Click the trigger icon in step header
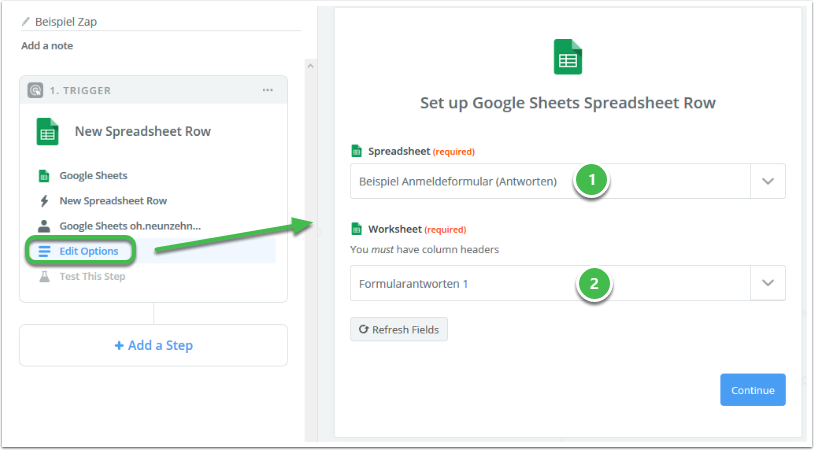The height and width of the screenshot is (450, 814). [x=35, y=90]
